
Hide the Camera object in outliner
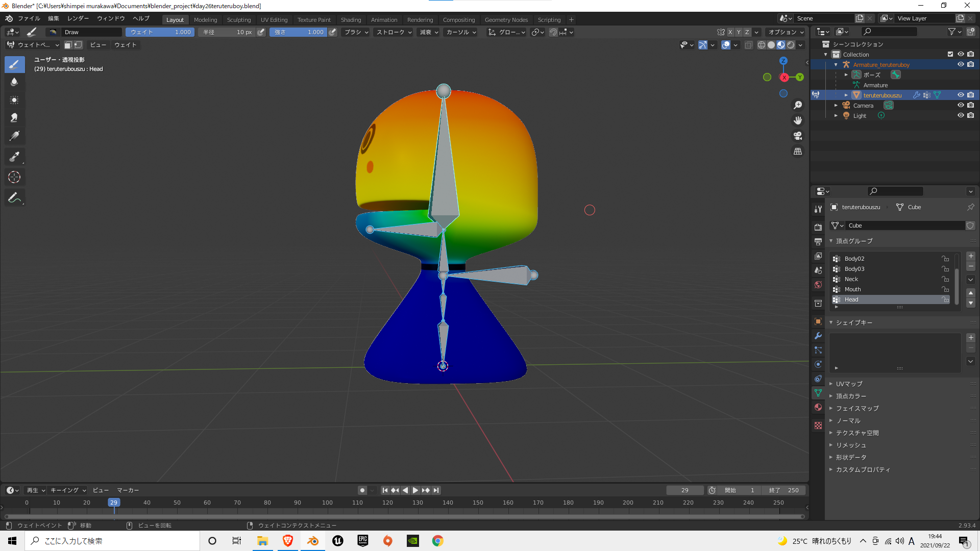[x=960, y=106]
